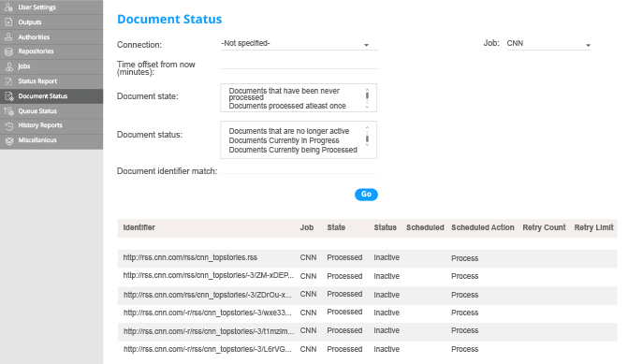Open Miscellanious label in sidebar

(37, 140)
